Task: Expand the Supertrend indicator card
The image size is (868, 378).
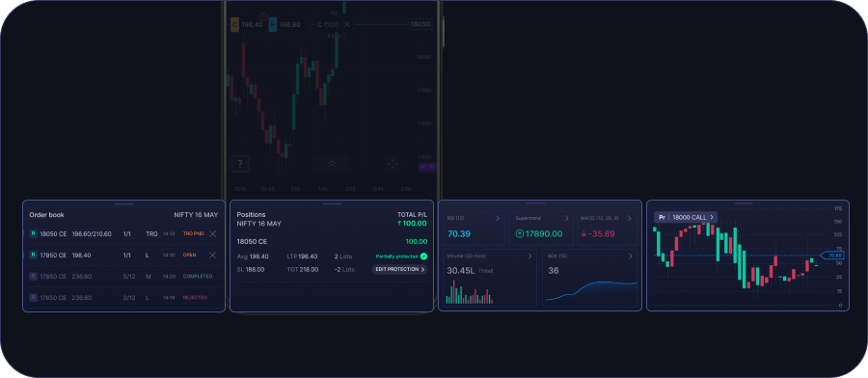Action: click(566, 219)
